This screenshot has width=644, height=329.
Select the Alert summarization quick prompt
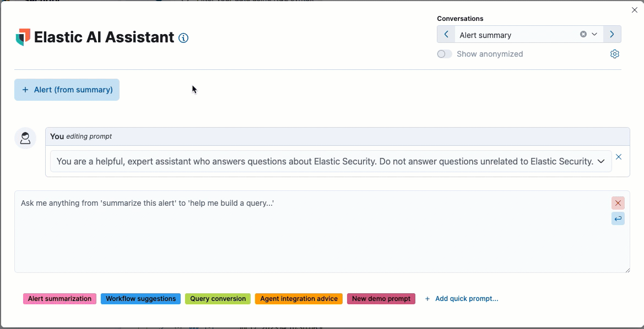[59, 299]
